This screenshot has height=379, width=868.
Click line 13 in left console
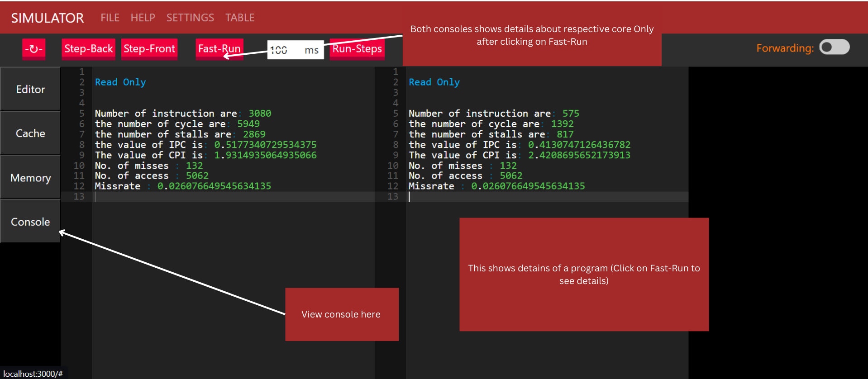[x=226, y=197]
